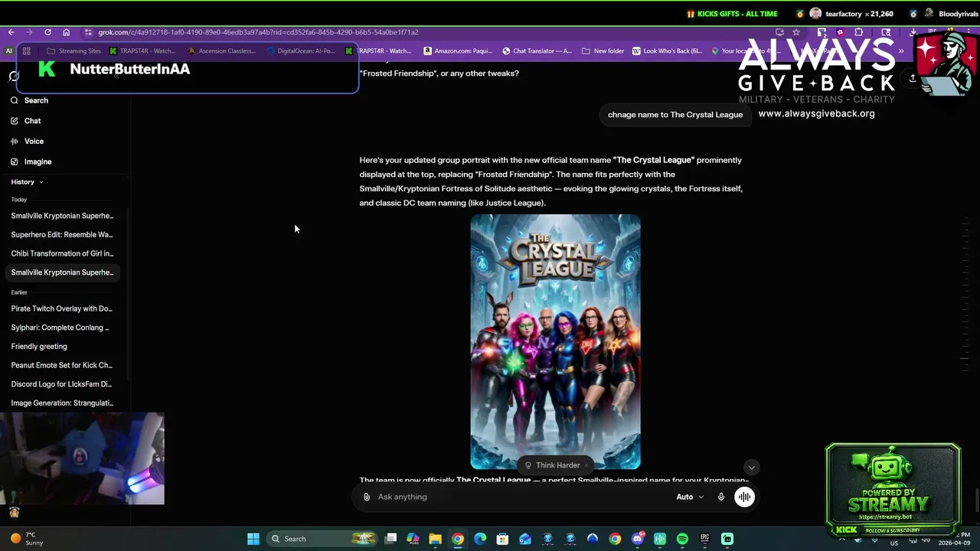Open 'Peanut Emote Set for Kick Ch...' chat

tap(62, 366)
